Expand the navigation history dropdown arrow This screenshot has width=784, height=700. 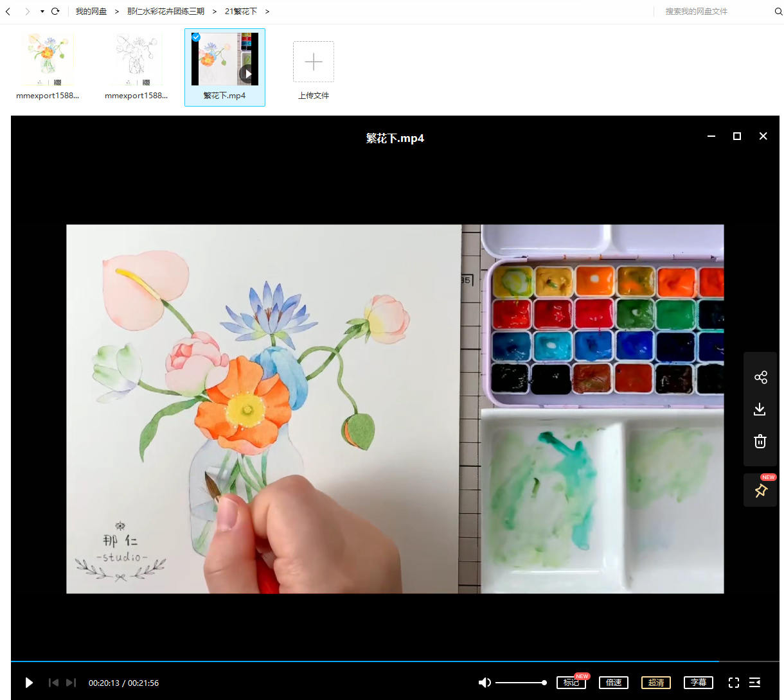42,12
